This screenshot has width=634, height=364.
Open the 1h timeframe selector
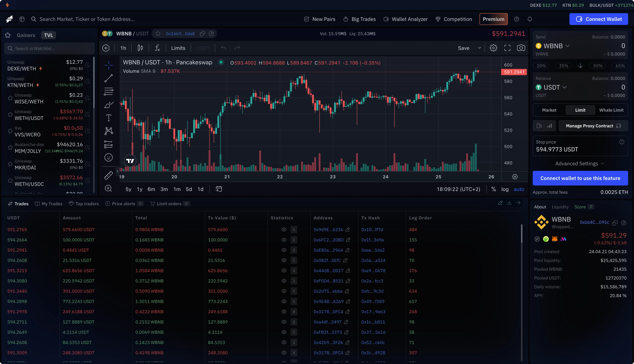point(123,48)
